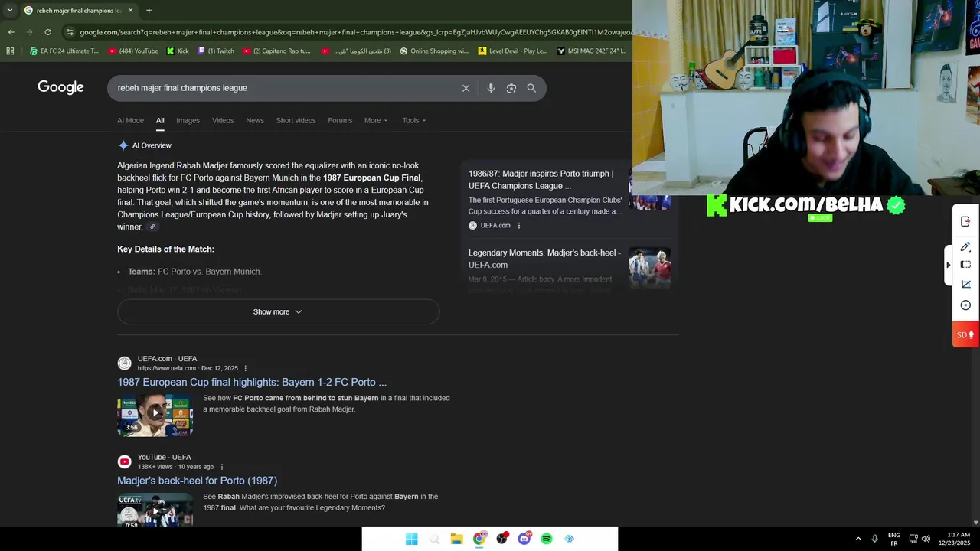Switch to AI Mode tab
This screenshot has height=551, width=980.
(130, 120)
